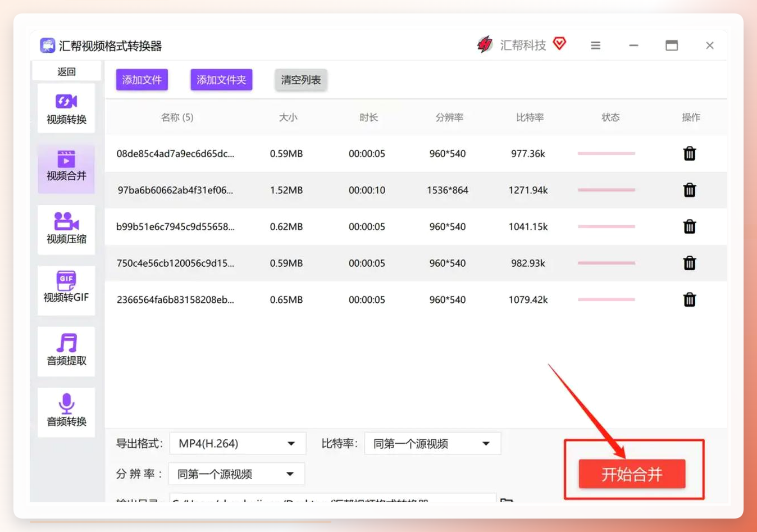Viewport: 757px width, 532px height.
Task: Select file name 97ba6b60662ab4f31ef06...
Action: (175, 190)
